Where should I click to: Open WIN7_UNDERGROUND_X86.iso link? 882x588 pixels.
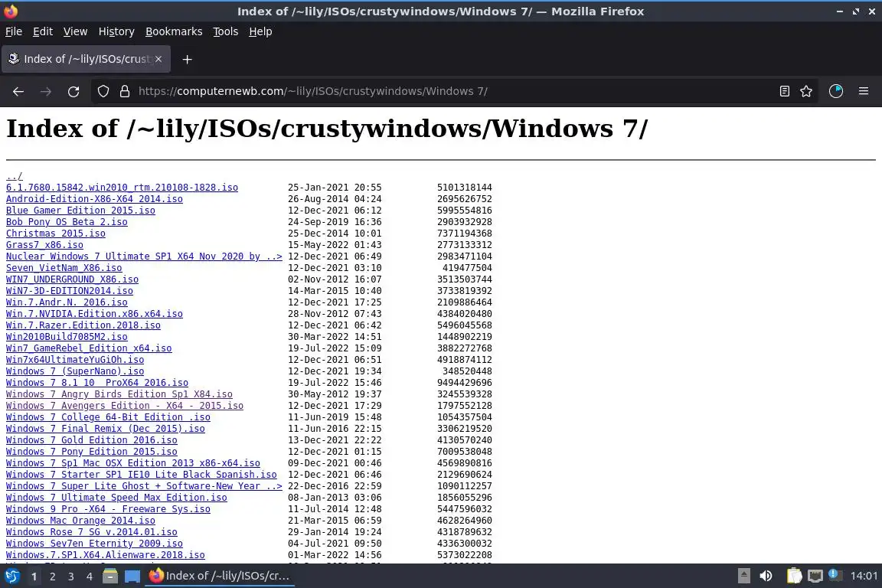click(x=72, y=279)
